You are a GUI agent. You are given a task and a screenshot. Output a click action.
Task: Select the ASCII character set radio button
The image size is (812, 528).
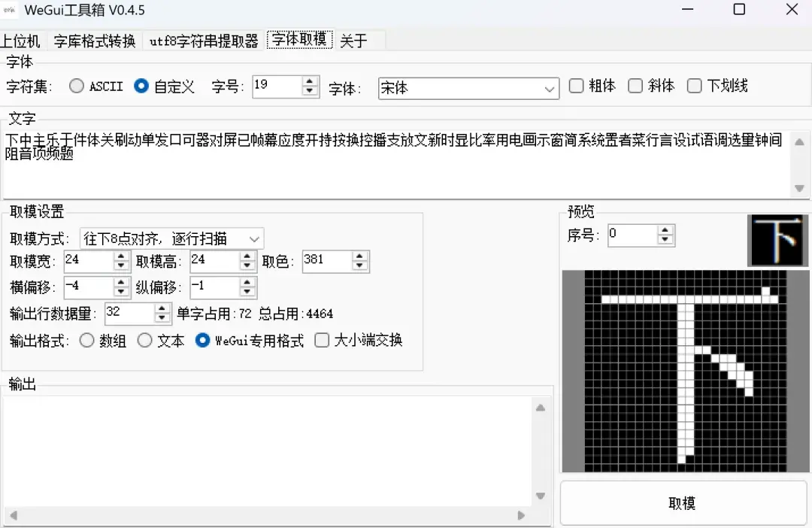(76, 86)
